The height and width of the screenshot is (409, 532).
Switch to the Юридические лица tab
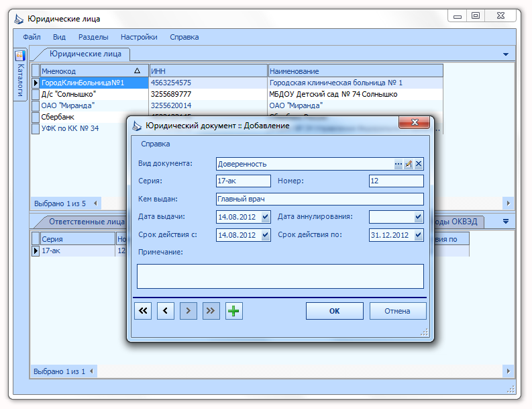[x=85, y=54]
